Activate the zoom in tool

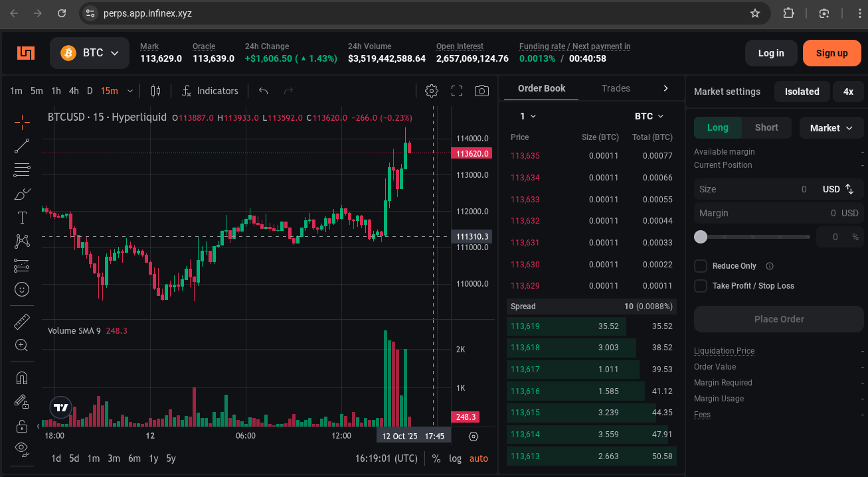pyautogui.click(x=22, y=346)
